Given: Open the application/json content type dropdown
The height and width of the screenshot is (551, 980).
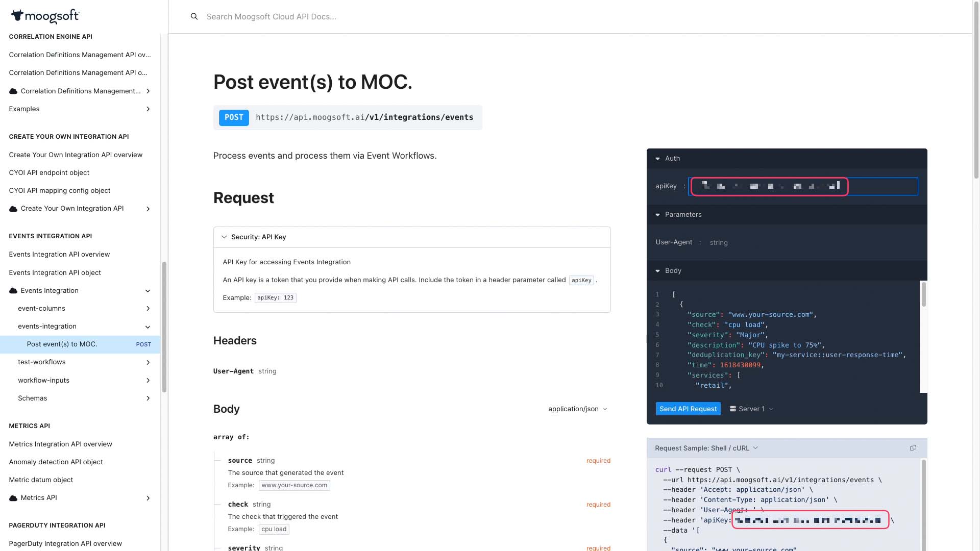Looking at the screenshot, I should point(578,409).
